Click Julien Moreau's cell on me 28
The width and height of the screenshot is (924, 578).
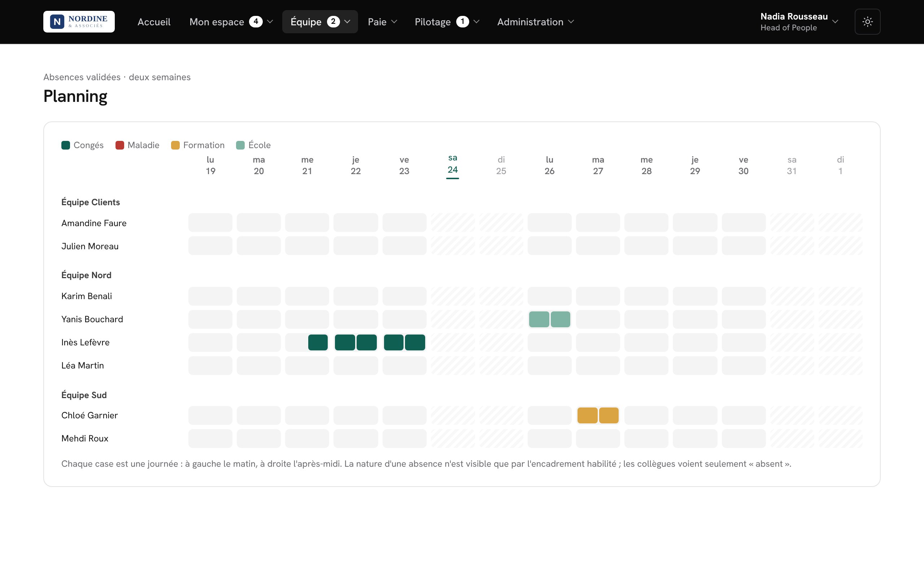coord(646,246)
